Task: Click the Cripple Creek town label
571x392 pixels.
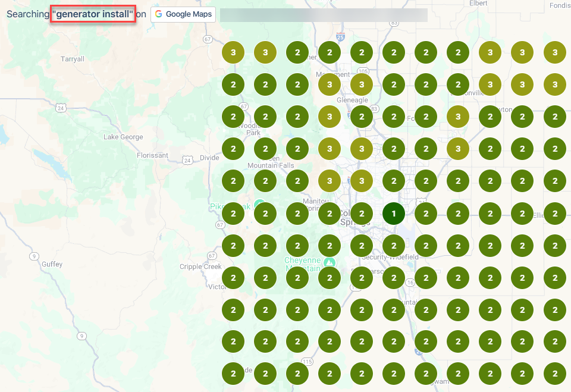Action: coord(200,266)
